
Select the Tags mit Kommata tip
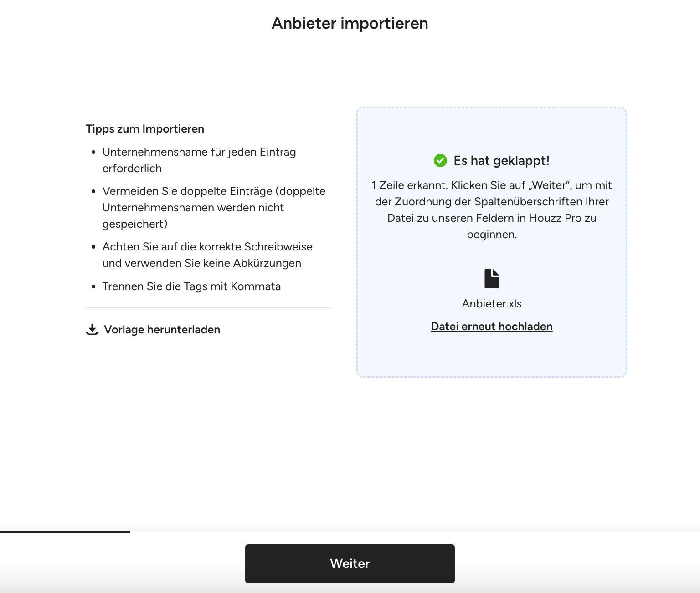tap(191, 286)
